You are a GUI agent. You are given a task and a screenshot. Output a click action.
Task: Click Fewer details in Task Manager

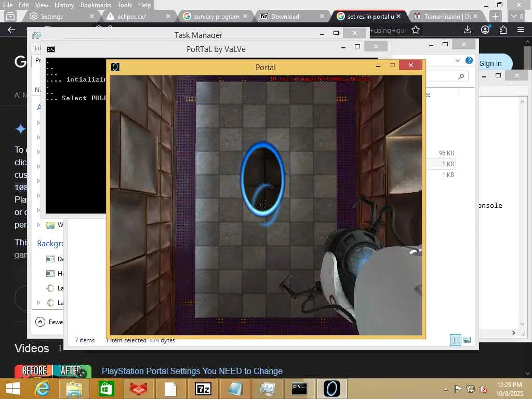[x=49, y=322]
